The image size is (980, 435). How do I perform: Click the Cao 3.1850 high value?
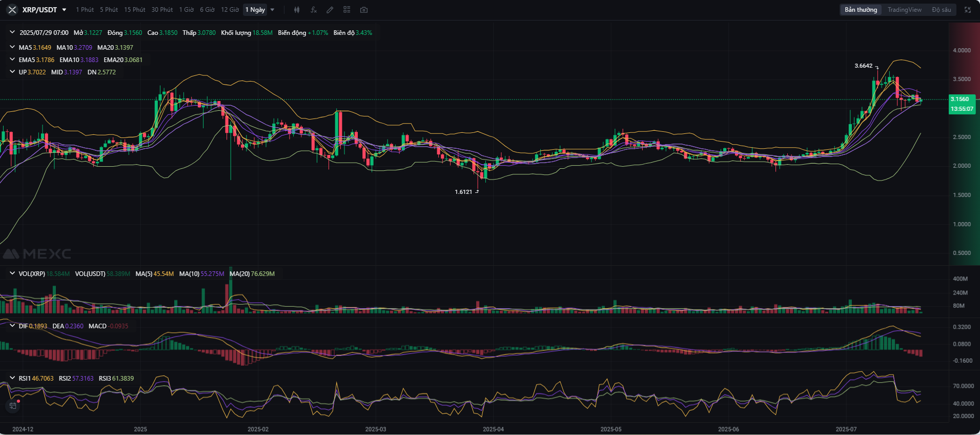(162, 32)
